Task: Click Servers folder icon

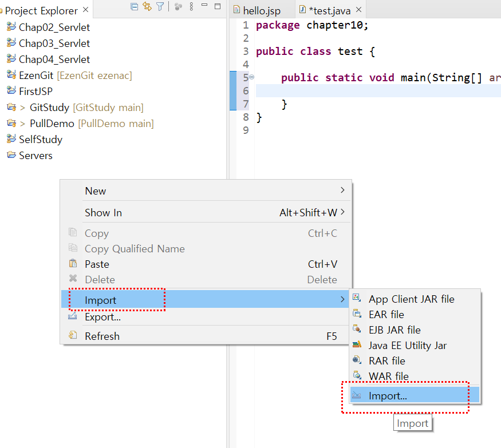Action: [11, 155]
